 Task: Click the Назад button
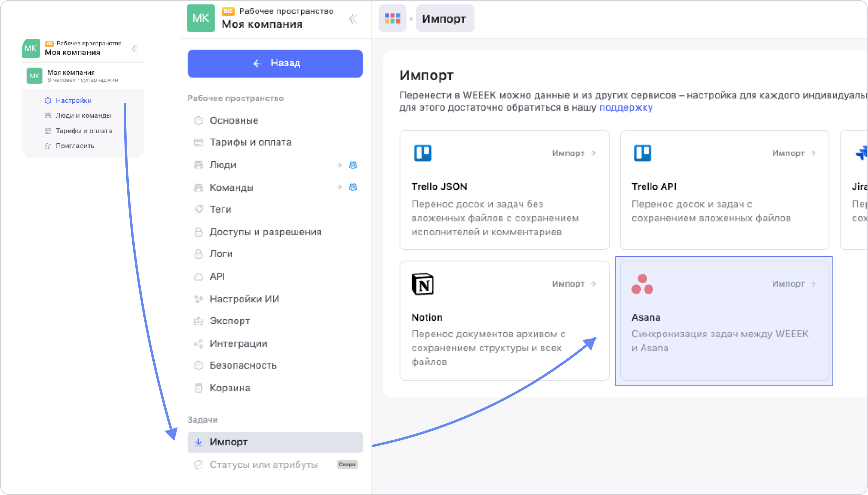tap(275, 63)
